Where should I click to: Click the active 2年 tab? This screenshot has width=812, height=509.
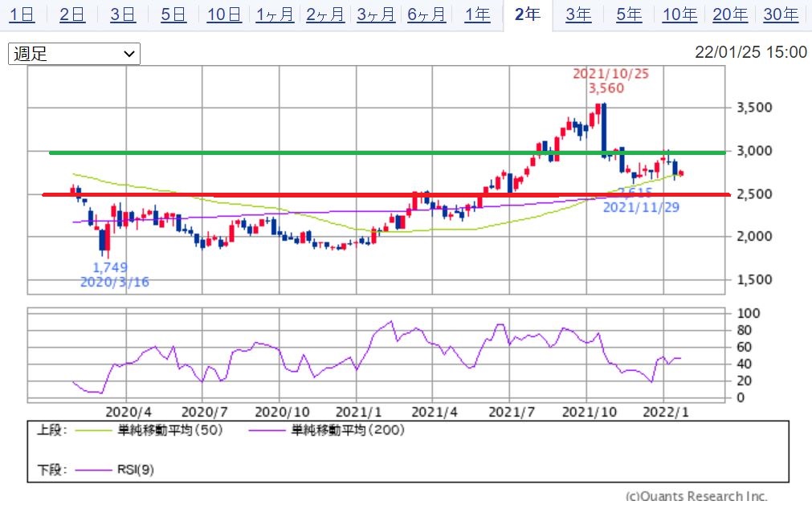click(528, 14)
